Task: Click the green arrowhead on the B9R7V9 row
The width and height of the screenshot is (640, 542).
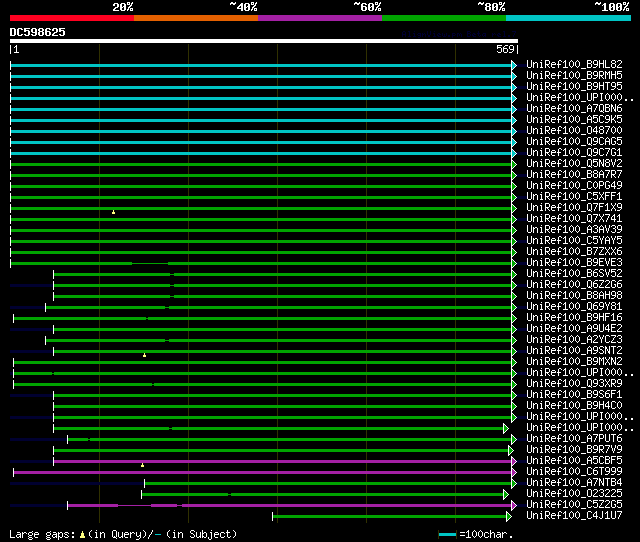Action: 510,450
